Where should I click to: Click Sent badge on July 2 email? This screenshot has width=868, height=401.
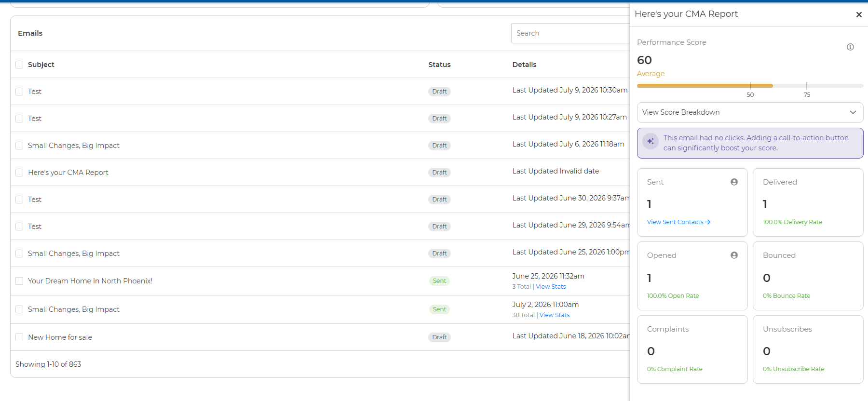(x=439, y=309)
